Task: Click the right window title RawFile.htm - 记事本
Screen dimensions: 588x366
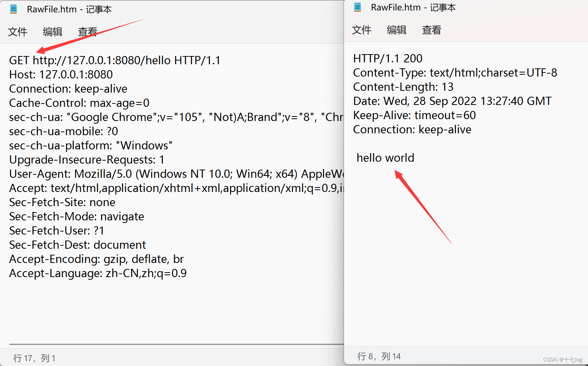Action: pos(413,7)
